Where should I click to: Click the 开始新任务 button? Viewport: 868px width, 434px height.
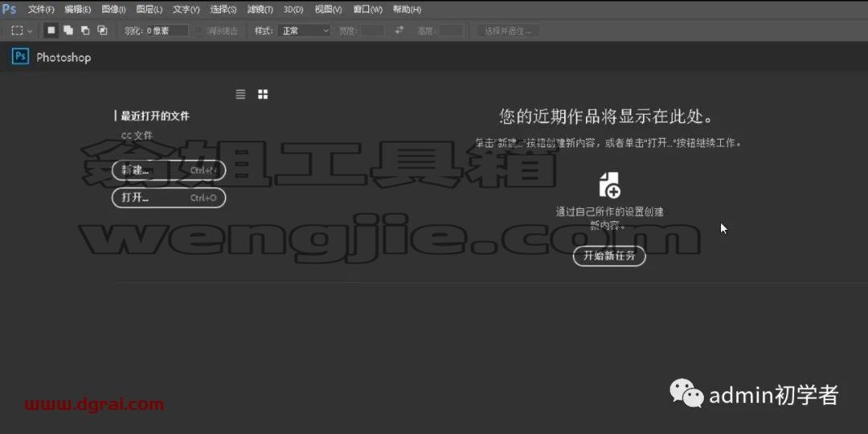609,256
